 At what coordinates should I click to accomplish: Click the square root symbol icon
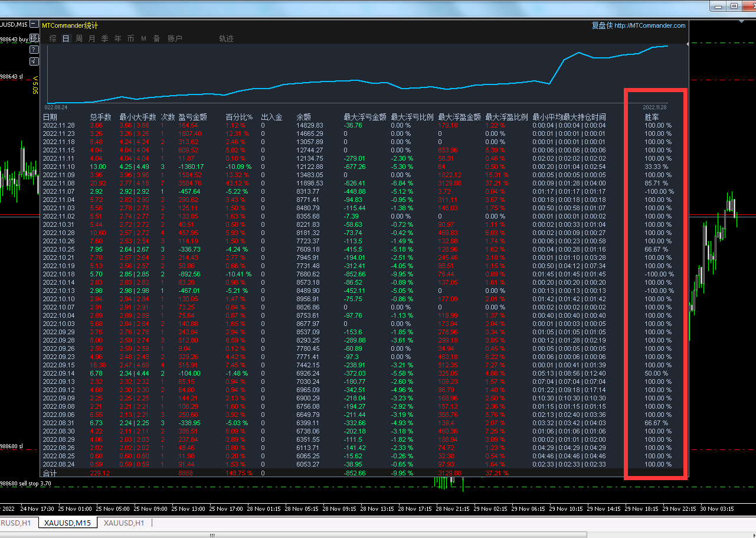pyautogui.click(x=34, y=61)
